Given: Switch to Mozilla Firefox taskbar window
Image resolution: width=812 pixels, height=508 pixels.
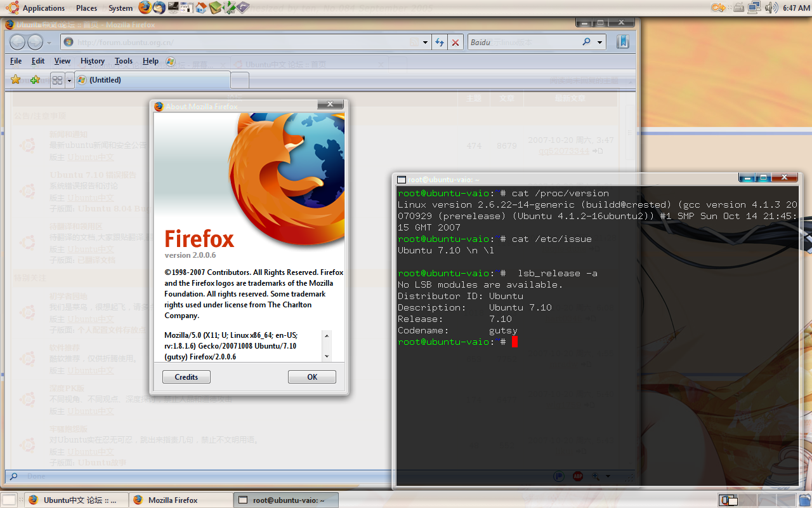Looking at the screenshot, I should point(181,500).
